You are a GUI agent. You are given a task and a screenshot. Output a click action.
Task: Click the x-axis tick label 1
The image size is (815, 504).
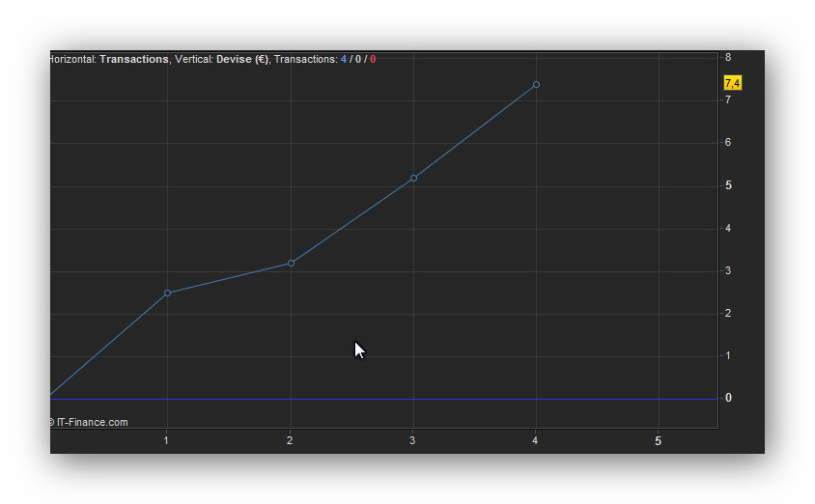click(x=166, y=440)
